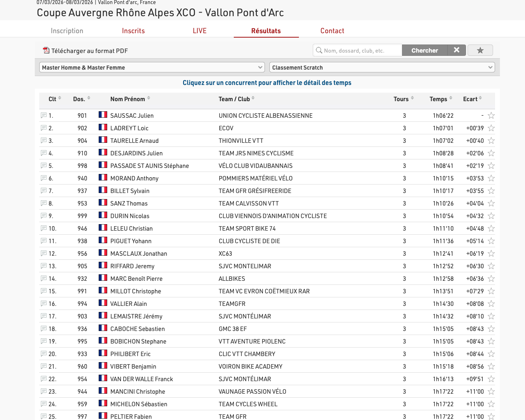
Task: Clear search with the X button
Action: click(457, 50)
